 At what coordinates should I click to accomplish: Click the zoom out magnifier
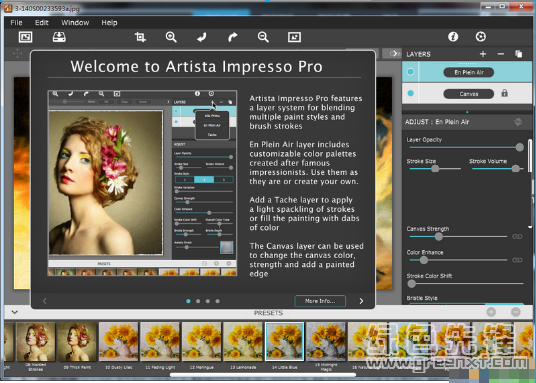pos(263,37)
